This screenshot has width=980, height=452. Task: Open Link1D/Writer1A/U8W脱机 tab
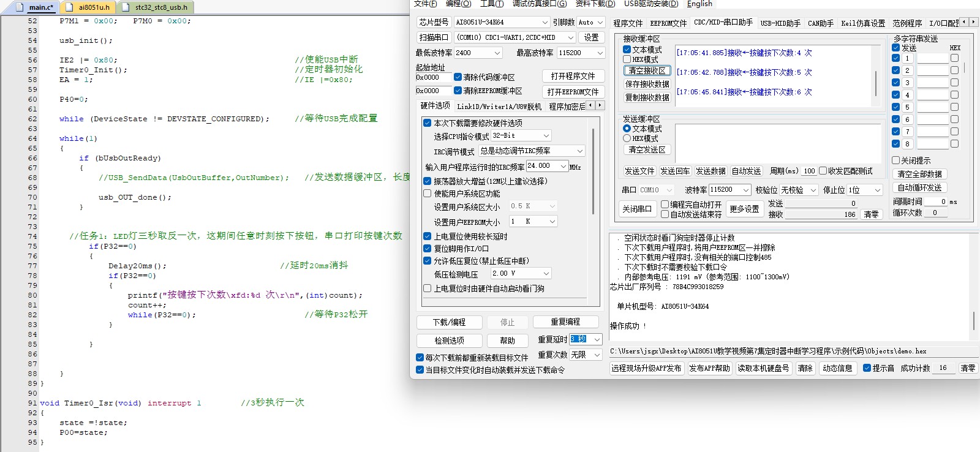[499, 107]
